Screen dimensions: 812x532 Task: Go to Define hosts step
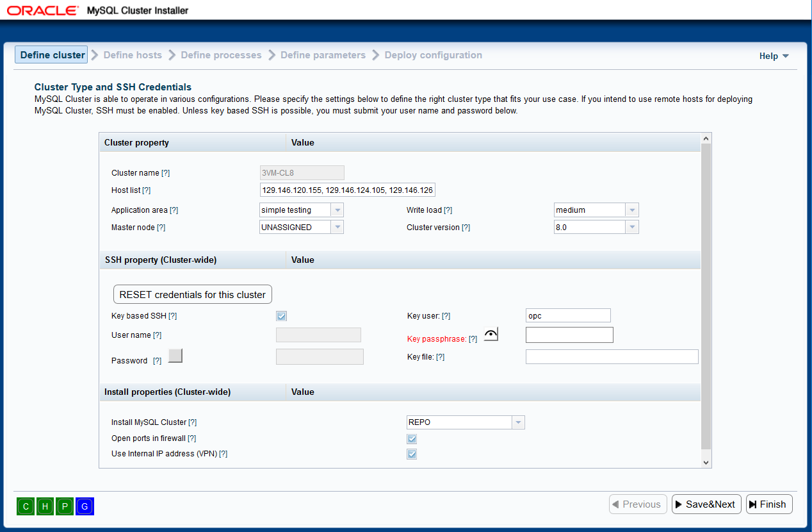point(133,55)
